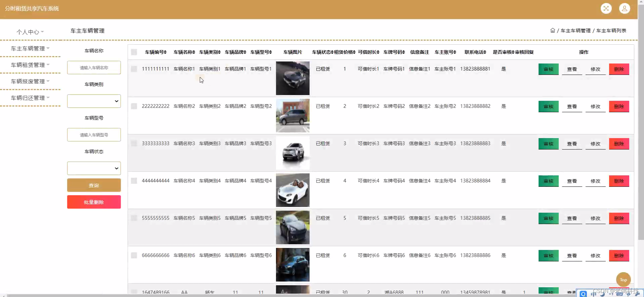Click the 查询 search button
The width and height of the screenshot is (644, 297).
(x=94, y=185)
